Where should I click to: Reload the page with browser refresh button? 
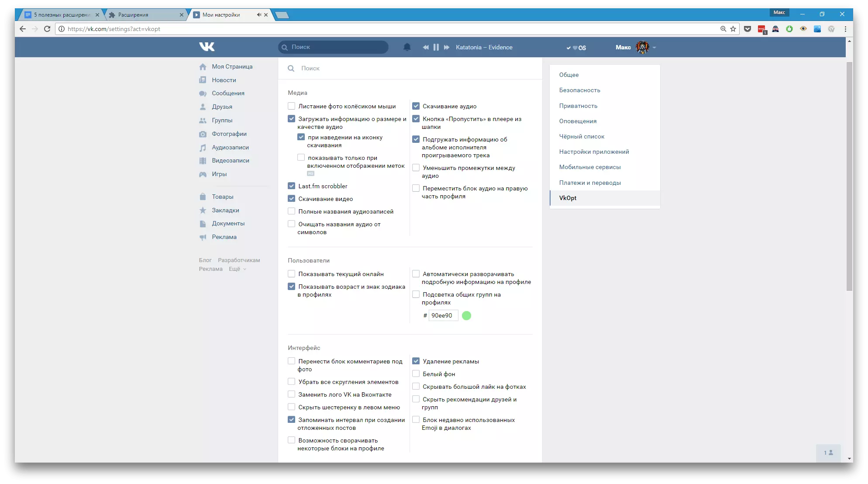tap(47, 29)
